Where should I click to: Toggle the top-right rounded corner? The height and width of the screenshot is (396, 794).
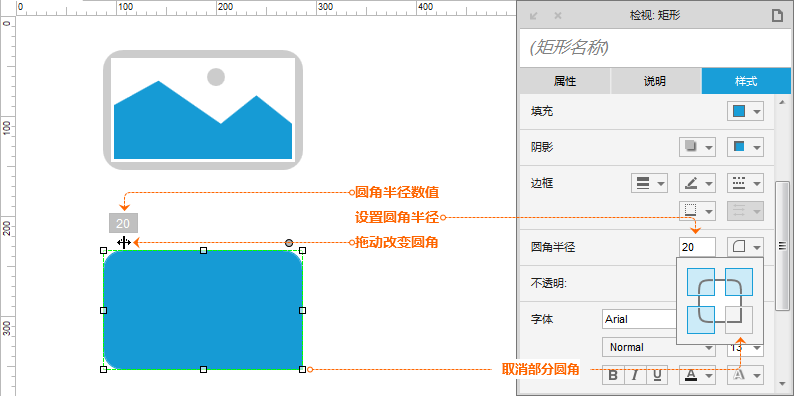[739, 282]
